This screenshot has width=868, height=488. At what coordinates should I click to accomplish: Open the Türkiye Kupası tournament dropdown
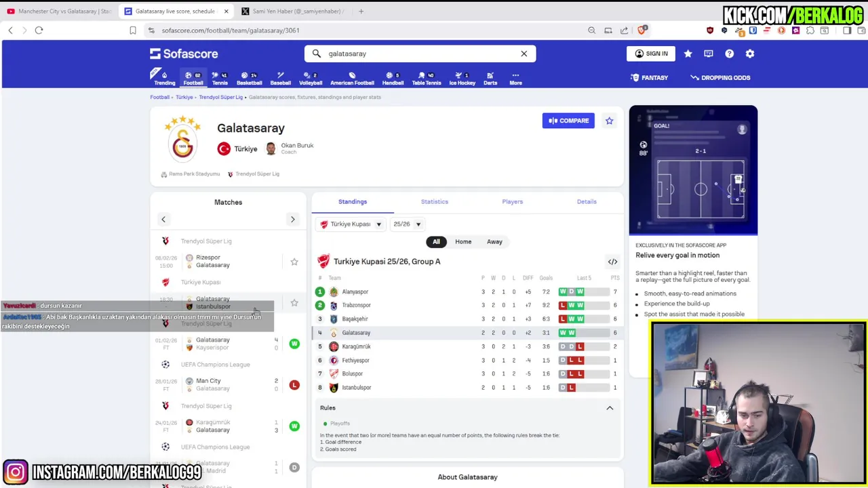pos(351,224)
